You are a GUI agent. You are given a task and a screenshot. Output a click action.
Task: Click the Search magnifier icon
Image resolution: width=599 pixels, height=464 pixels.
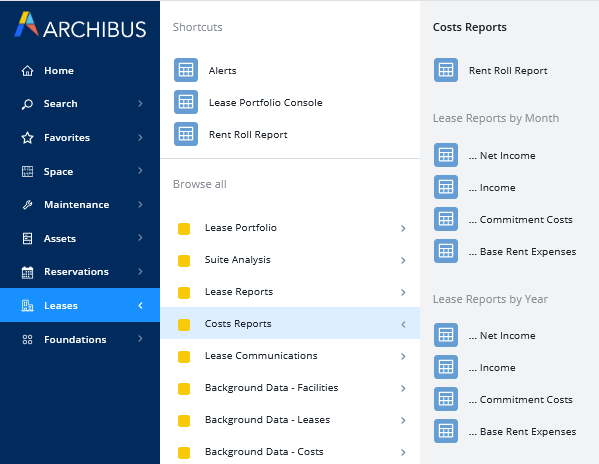point(27,104)
